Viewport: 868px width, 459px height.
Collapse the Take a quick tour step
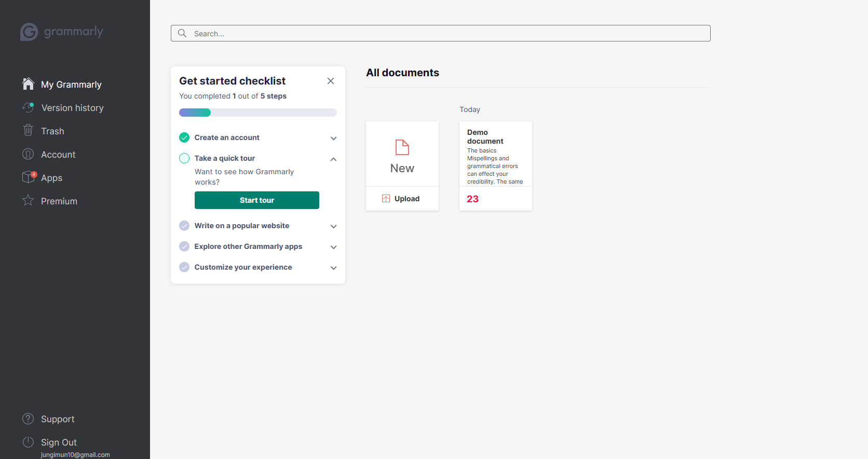[x=334, y=159]
